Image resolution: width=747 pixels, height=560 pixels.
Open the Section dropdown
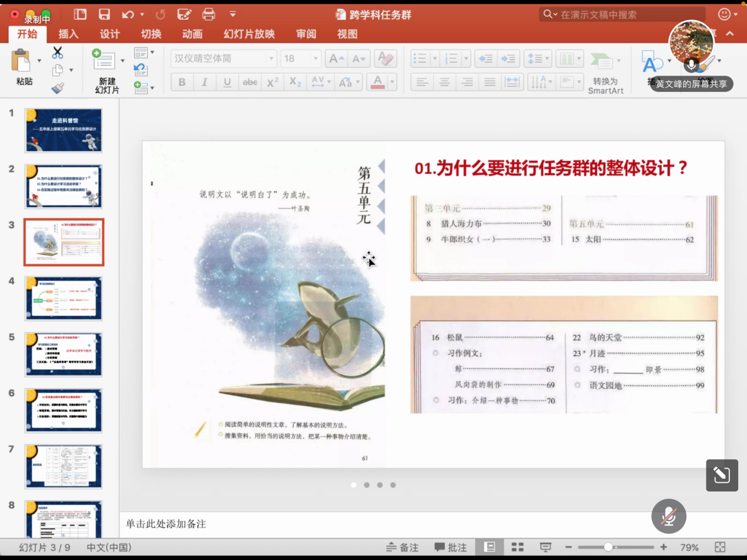[144, 88]
